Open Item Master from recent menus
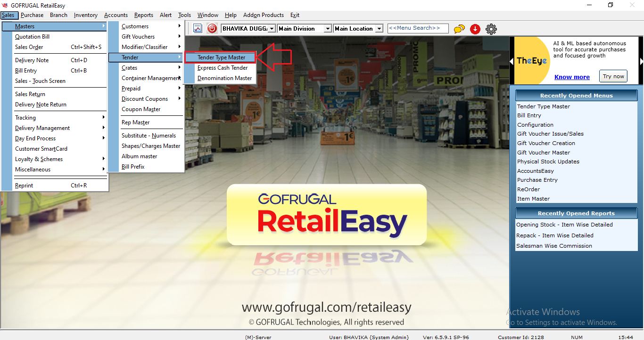The width and height of the screenshot is (644, 340). coord(533,199)
